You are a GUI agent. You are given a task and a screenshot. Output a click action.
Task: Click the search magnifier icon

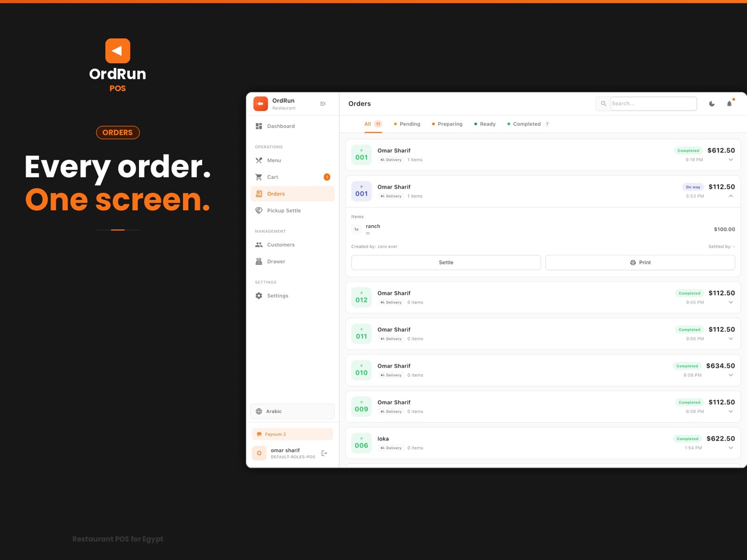603,104
